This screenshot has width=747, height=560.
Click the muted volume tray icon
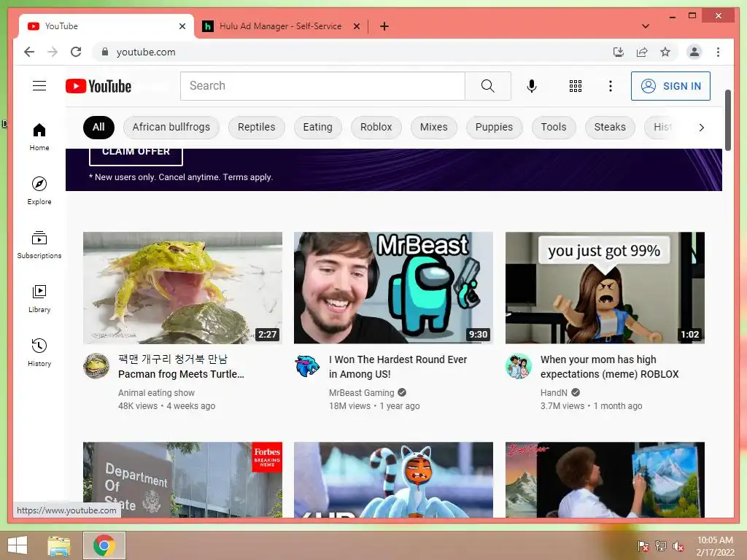click(x=678, y=546)
